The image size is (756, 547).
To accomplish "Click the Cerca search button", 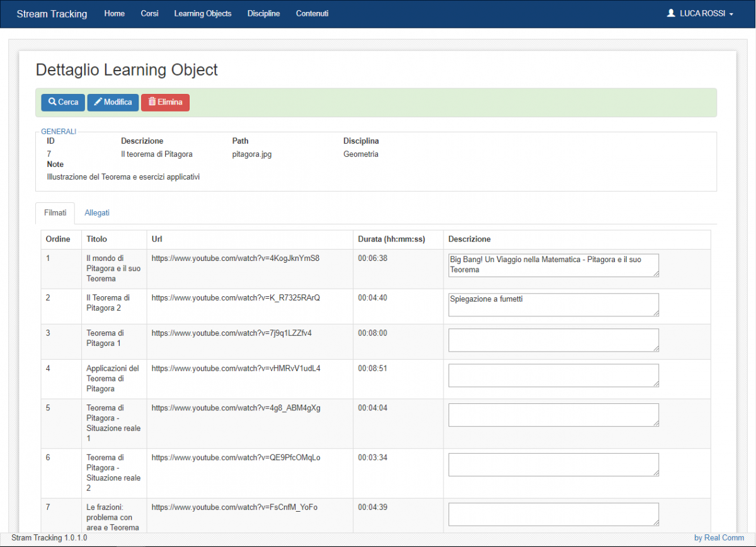I will point(63,103).
